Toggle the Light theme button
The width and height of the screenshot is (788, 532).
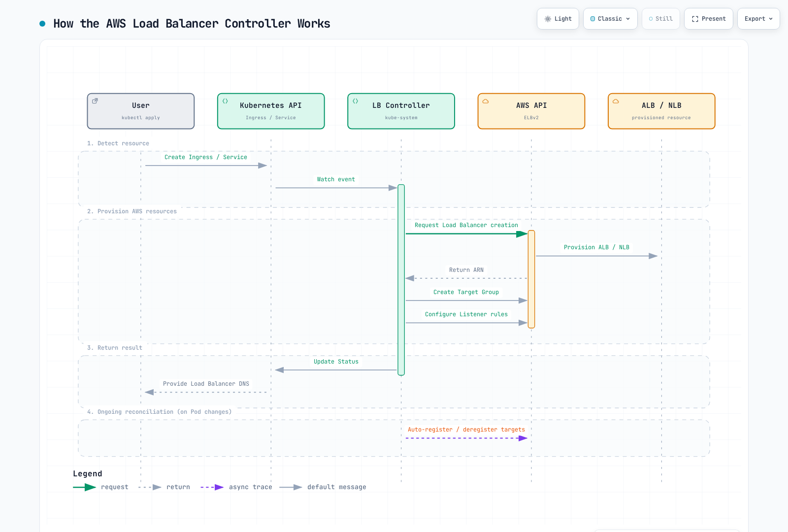[558, 19]
